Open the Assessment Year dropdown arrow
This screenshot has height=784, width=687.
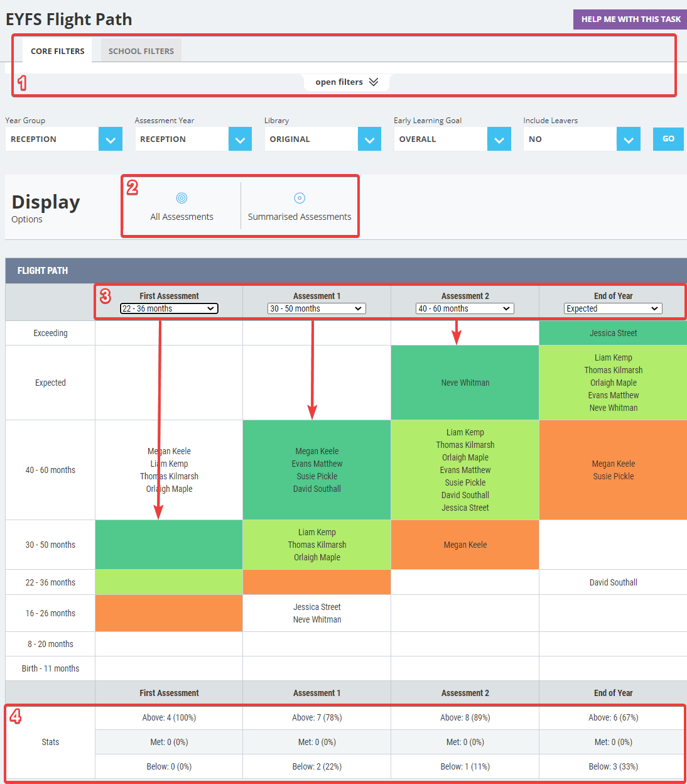[240, 139]
